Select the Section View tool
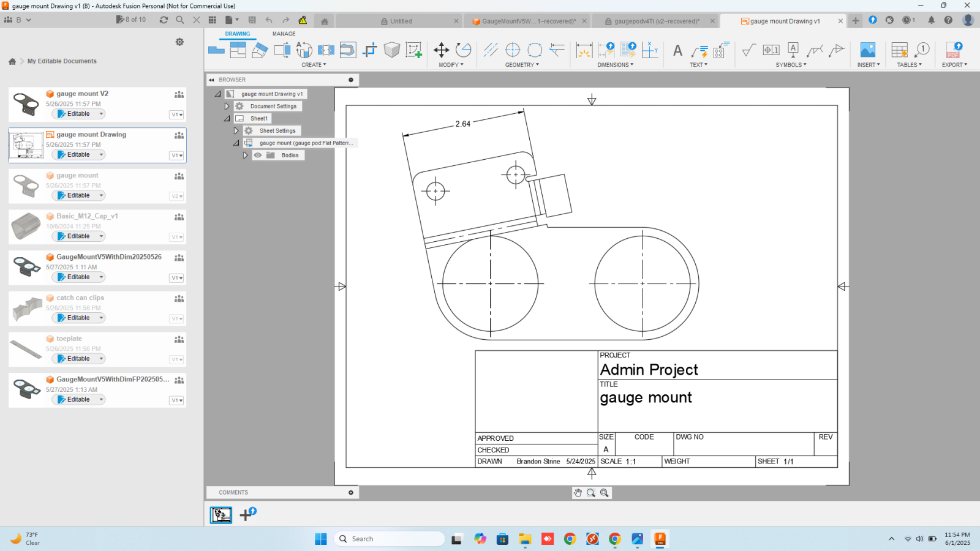This screenshot has width=980, height=551. click(x=260, y=50)
